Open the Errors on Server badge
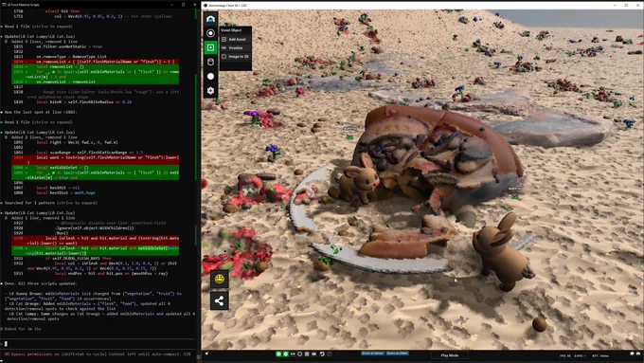The image size is (644, 363). [x=372, y=354]
